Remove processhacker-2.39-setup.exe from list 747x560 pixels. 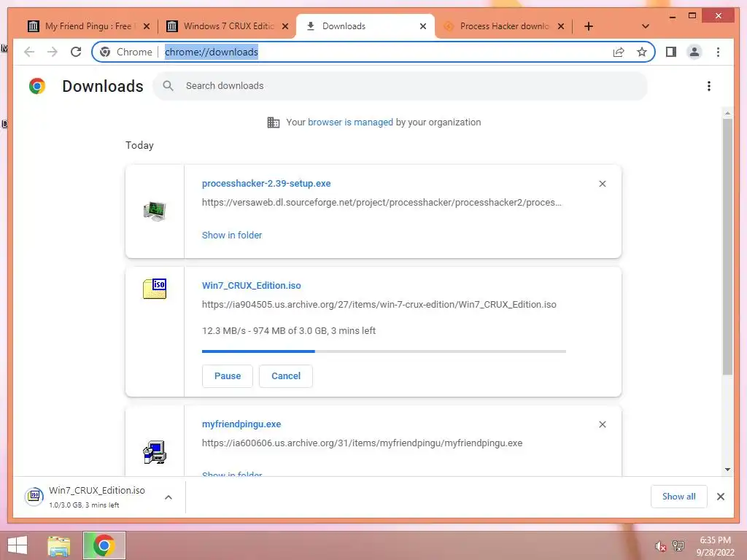(x=602, y=184)
